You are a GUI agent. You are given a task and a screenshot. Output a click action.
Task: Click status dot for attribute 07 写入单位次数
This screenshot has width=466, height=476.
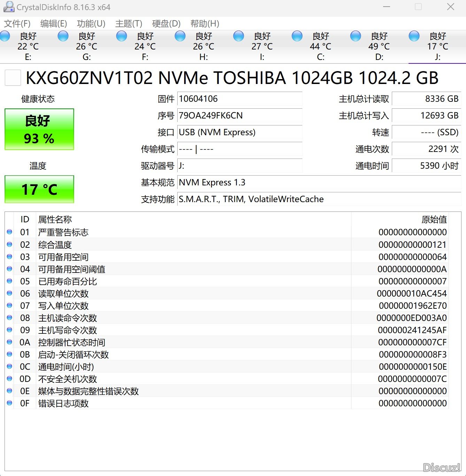coord(9,305)
